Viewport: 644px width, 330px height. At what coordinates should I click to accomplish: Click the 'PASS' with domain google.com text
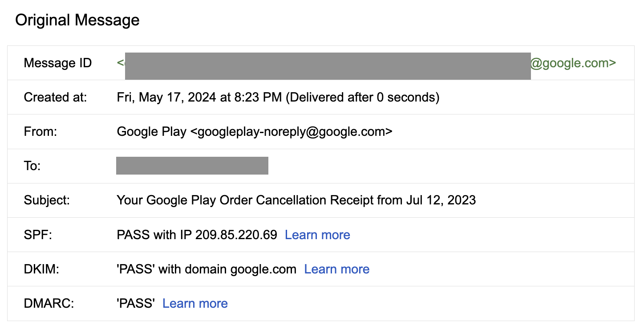coord(207,269)
